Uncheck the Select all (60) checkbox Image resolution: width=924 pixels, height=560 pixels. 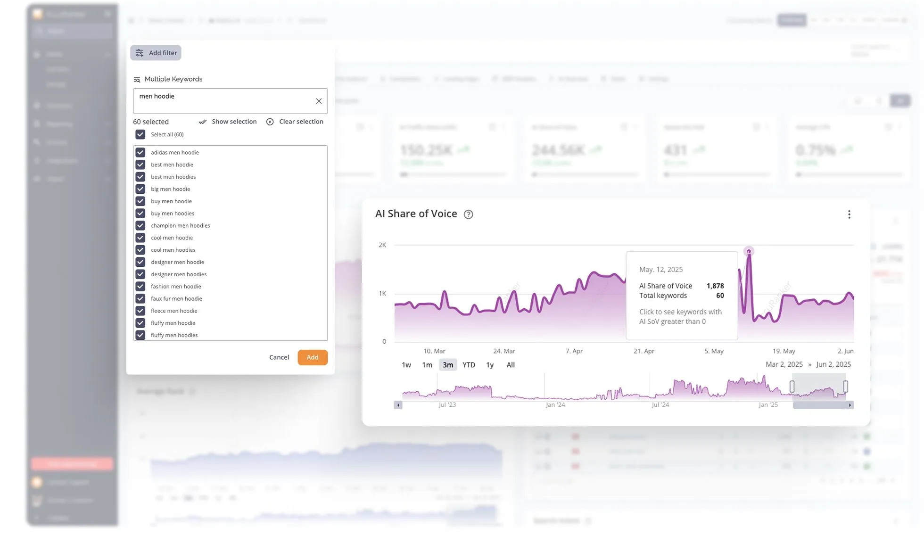point(140,135)
